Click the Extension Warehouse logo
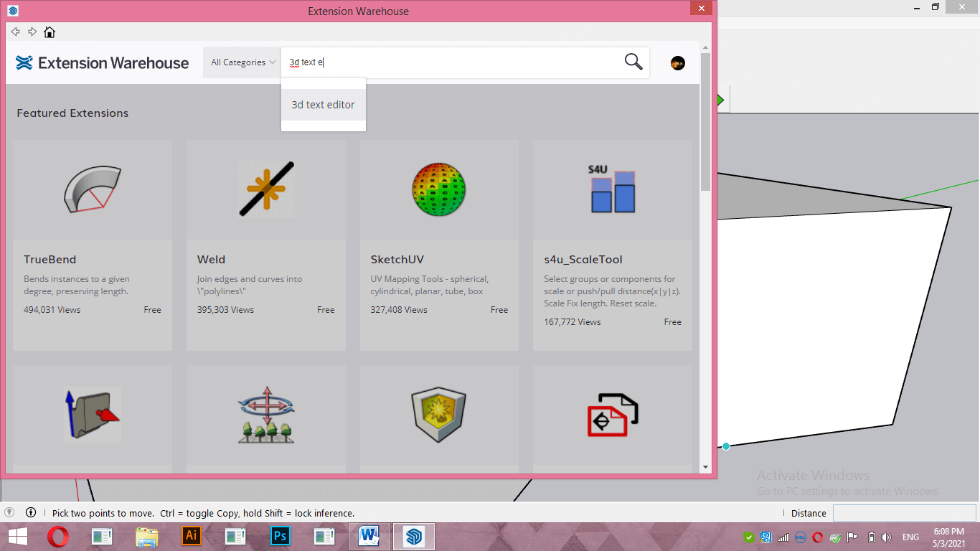The width and height of the screenshot is (980, 551). (x=103, y=63)
